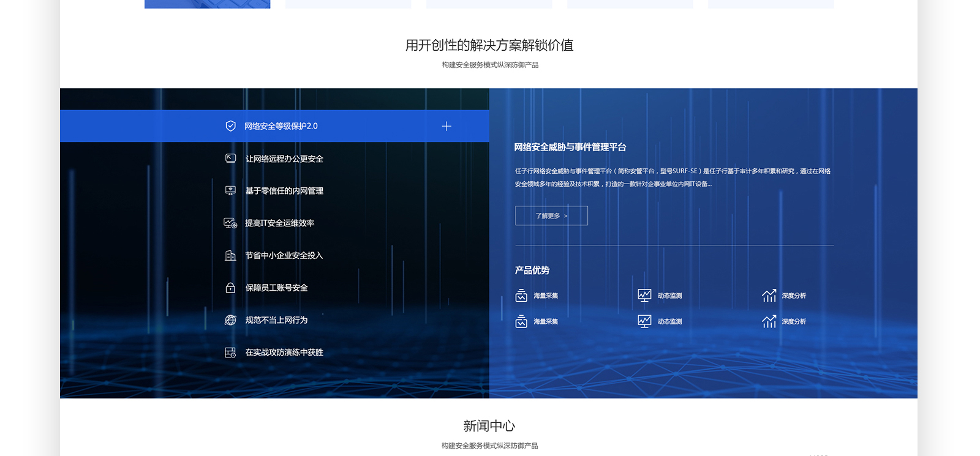Click the icon beside 在实战攻防演练中获胜
Image resolution: width=980 pixels, height=456 pixels.
coord(230,353)
